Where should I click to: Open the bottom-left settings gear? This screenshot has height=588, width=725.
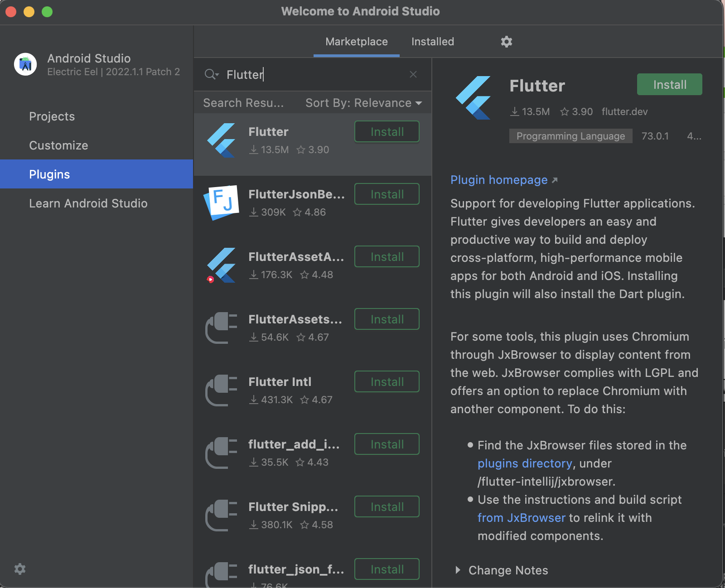pyautogui.click(x=20, y=569)
